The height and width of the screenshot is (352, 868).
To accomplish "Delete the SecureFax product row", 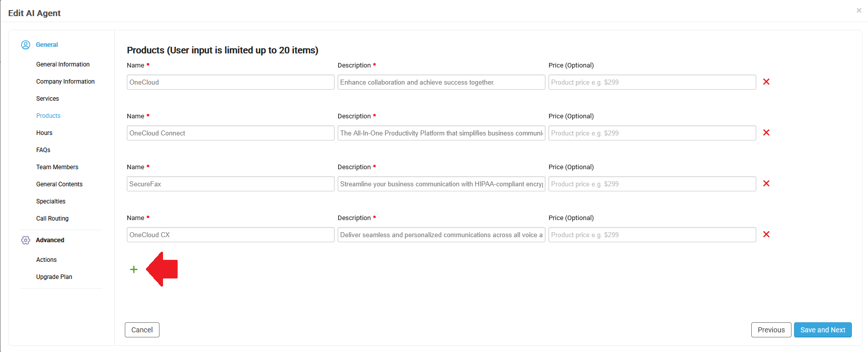I will [x=766, y=183].
